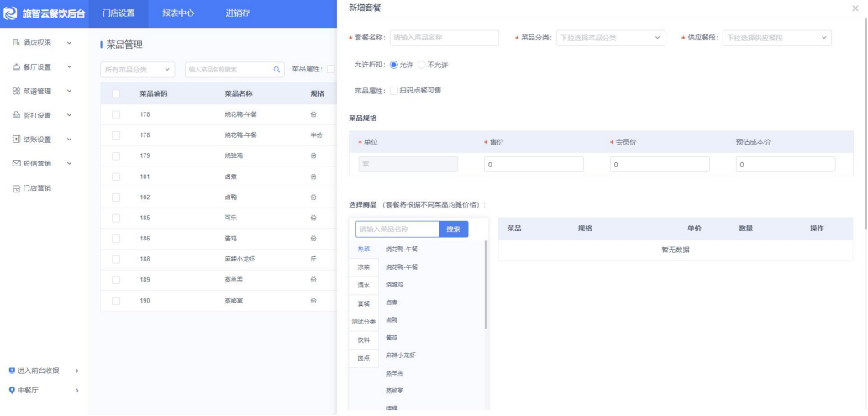Click the arrow next to 进入前台收银
Viewport: 868px width, 416px height.
(77, 371)
